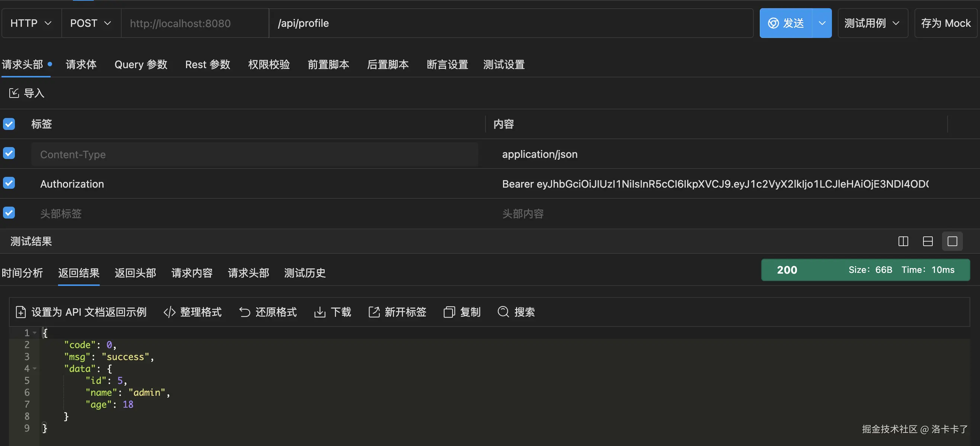Screen dimensions: 980x446
Task: Click the "msg": "success" line in response
Action: 109,357
